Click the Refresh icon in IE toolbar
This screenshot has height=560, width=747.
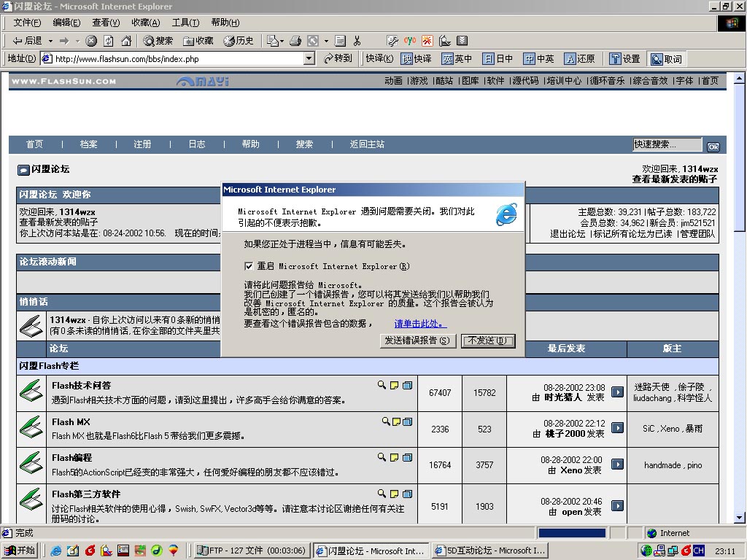tap(109, 41)
